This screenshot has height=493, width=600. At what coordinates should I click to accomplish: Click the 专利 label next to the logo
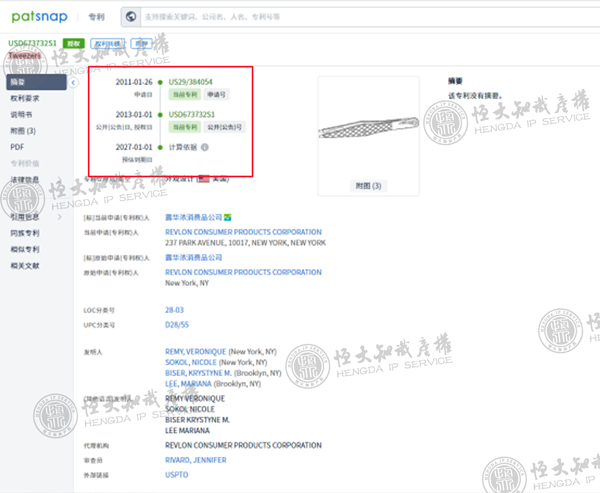click(x=96, y=17)
